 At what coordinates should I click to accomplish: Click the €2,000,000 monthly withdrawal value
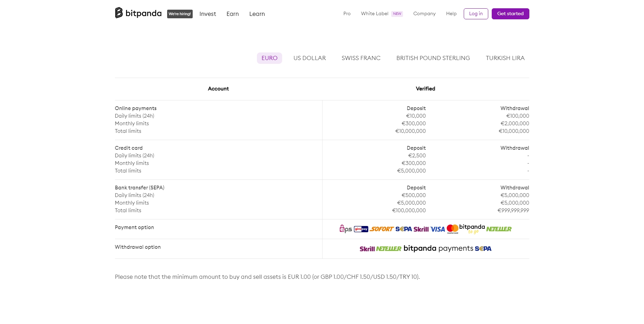(x=515, y=124)
